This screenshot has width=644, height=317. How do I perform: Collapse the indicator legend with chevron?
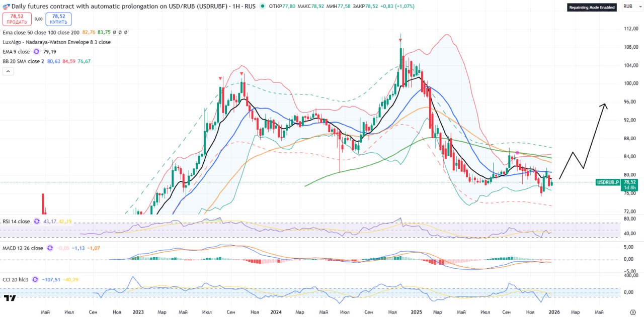(x=8, y=71)
